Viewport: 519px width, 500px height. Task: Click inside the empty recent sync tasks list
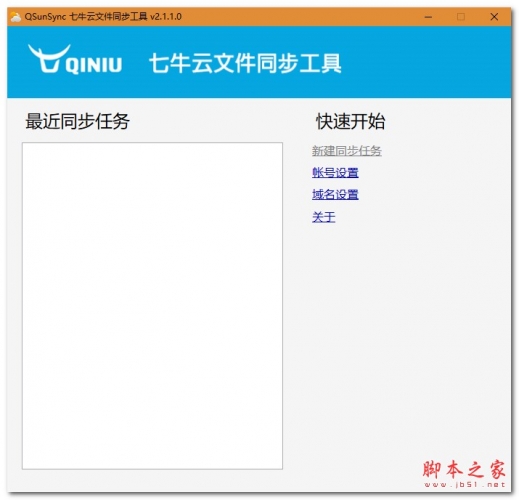(152, 306)
